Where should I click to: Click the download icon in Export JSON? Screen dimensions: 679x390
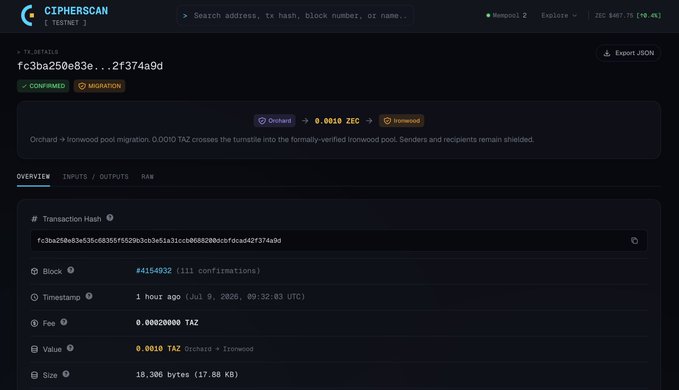pos(607,53)
